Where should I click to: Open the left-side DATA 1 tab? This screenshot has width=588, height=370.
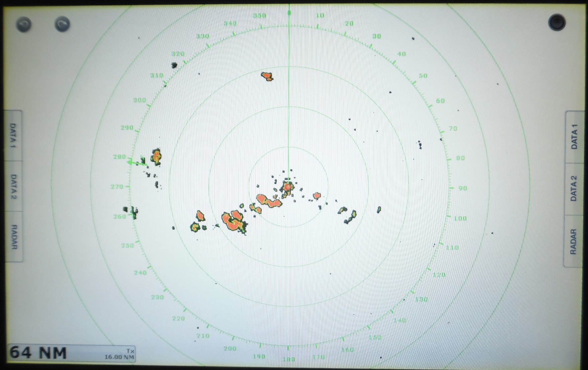tap(13, 136)
